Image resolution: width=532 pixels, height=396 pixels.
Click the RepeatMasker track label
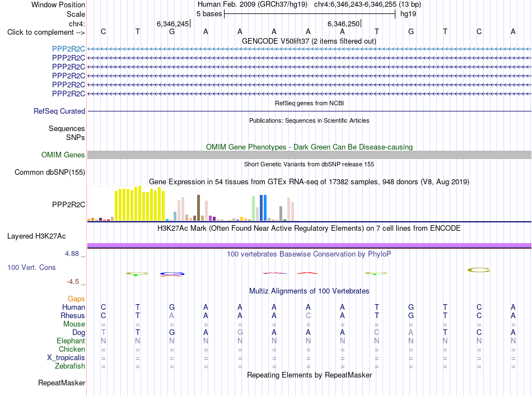[62, 383]
